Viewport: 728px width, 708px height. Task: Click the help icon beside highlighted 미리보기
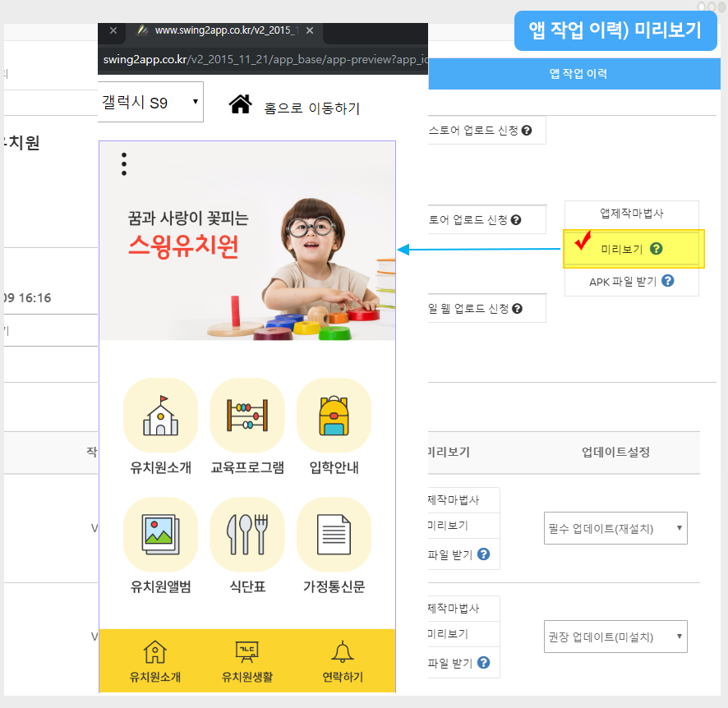(x=656, y=249)
